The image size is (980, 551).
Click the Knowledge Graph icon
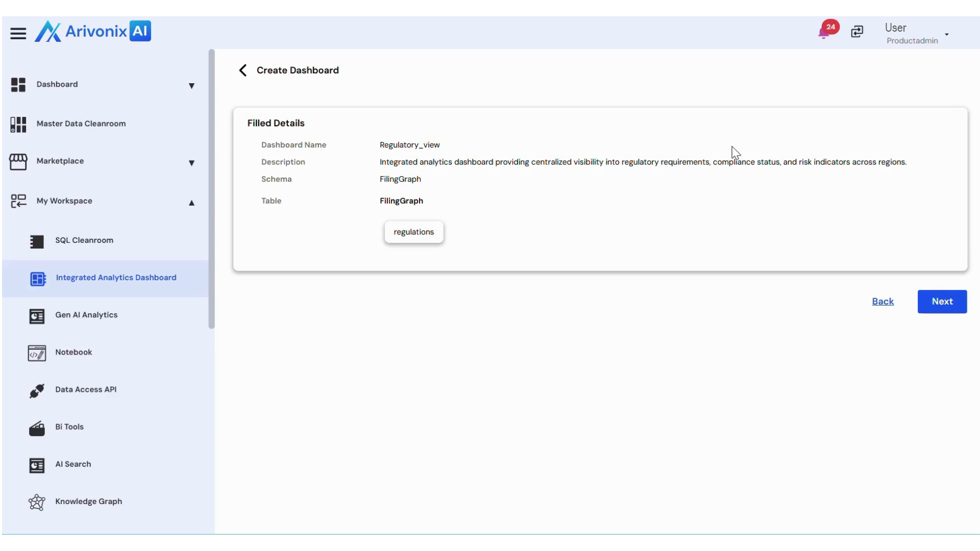37,502
